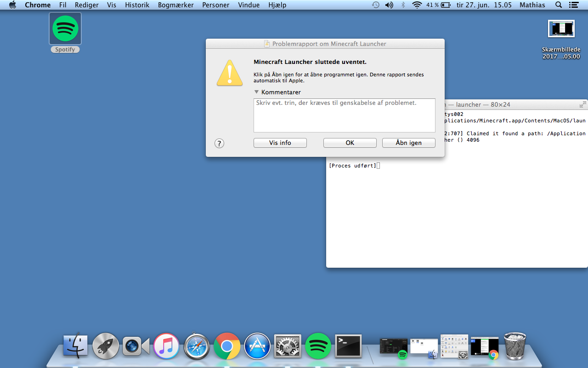Click the fullscreen arrows on launcher terminal window
The width and height of the screenshot is (588, 368).
582,104
